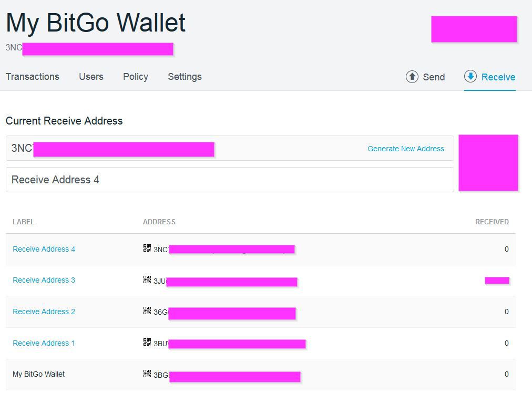Image resolution: width=532 pixels, height=394 pixels.
Task: Show QR code for Receive Address 1
Action: coord(147,342)
